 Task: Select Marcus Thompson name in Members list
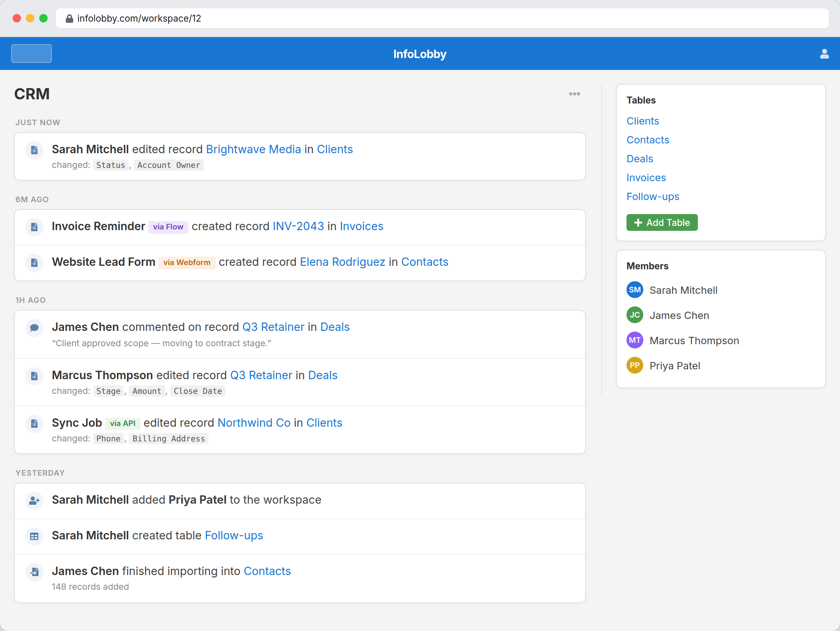pos(694,341)
